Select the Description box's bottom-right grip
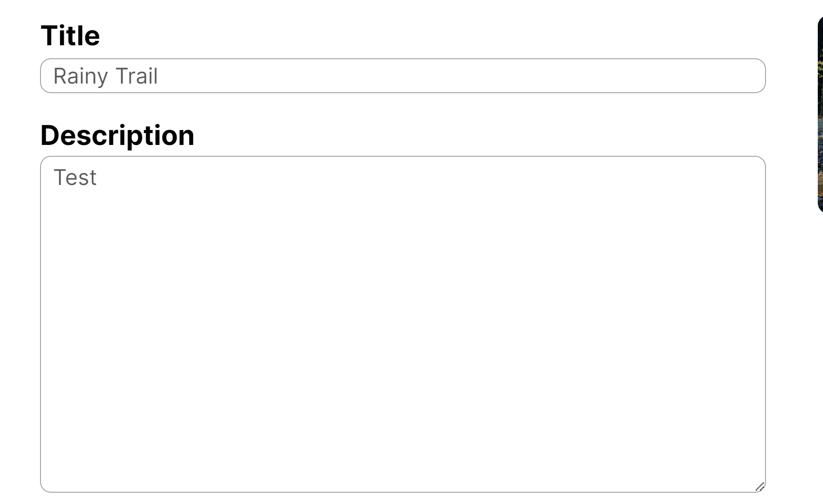Viewport: 823px width, 504px height. click(x=759, y=487)
